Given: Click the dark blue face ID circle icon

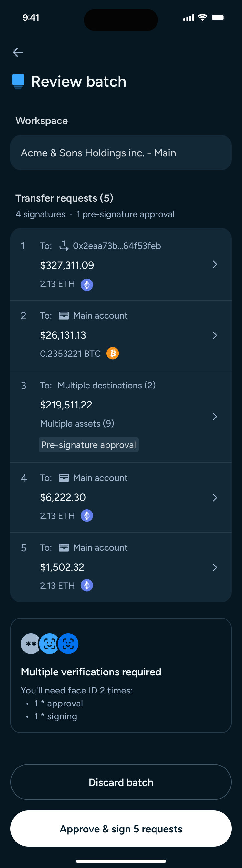Looking at the screenshot, I should click(68, 644).
